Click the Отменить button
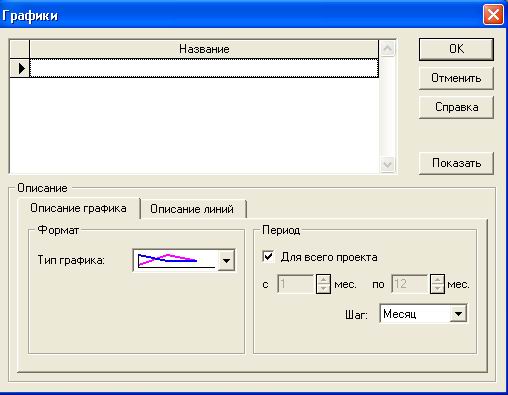Screen dimensions: 508x395 pyautogui.click(x=456, y=78)
